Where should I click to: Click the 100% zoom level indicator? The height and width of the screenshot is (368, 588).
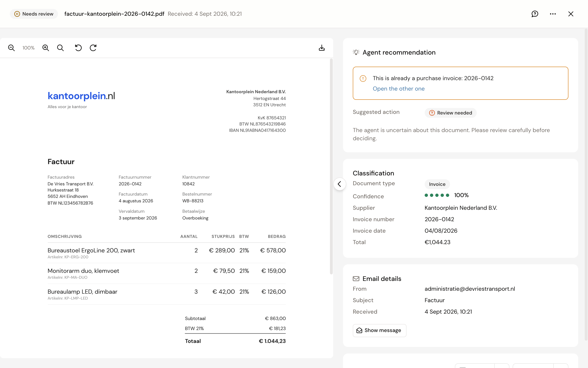(x=28, y=48)
